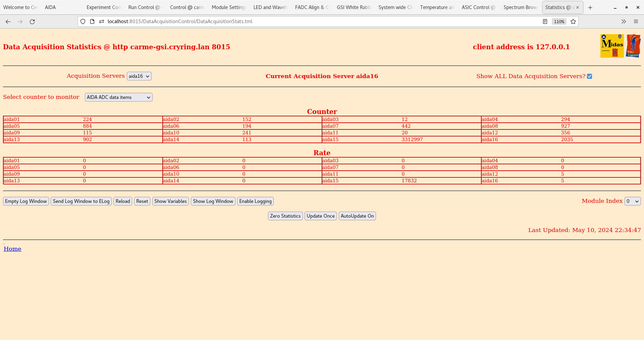Screen dimensions: 644x340
Task: Open the AIDA ADC data items counter dropdown
Action: click(x=118, y=97)
